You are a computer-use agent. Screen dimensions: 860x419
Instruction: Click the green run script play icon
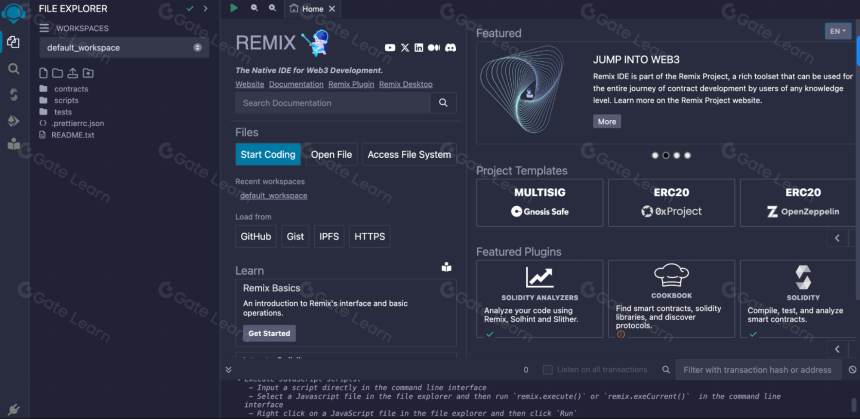coord(234,8)
